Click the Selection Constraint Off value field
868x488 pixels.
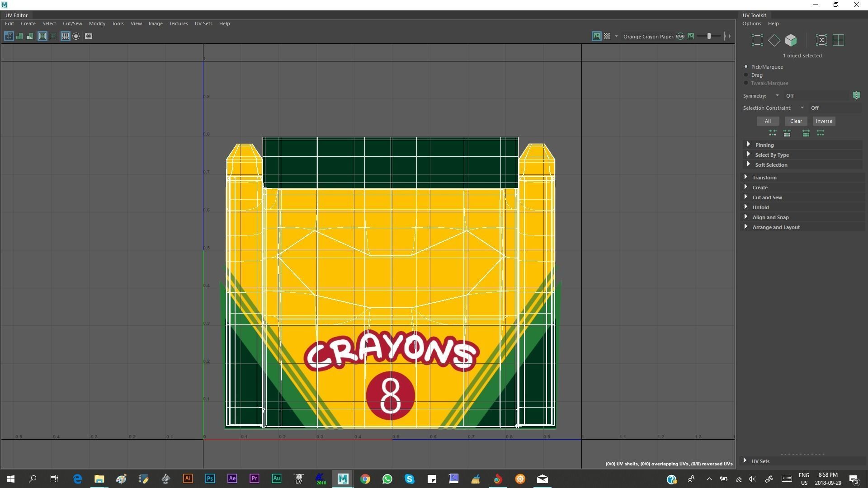pos(835,108)
